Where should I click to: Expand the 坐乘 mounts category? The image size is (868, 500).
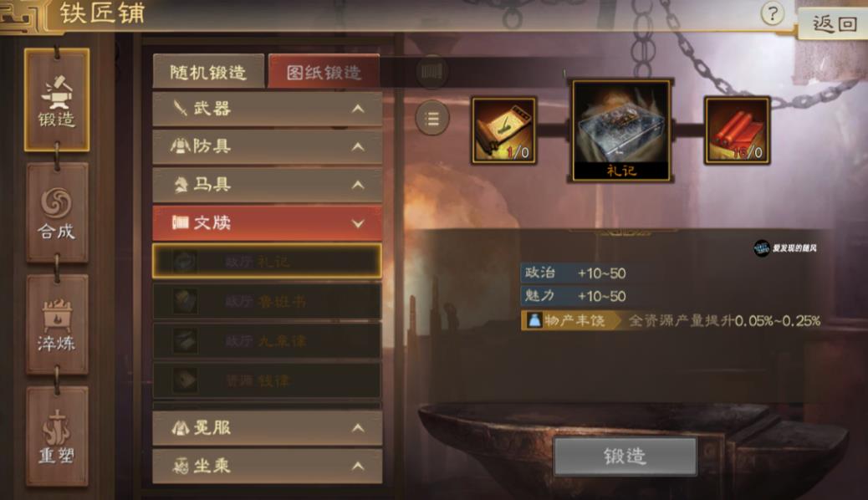267,466
